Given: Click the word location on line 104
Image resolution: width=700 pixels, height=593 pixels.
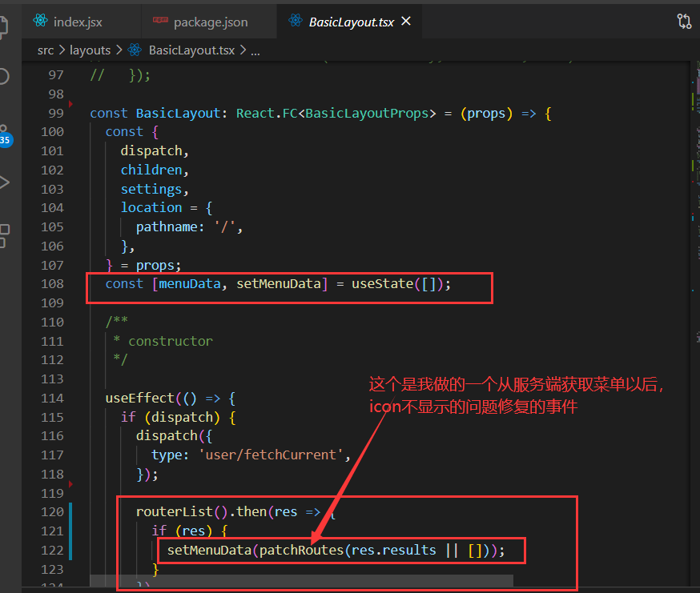Looking at the screenshot, I should [x=151, y=207].
